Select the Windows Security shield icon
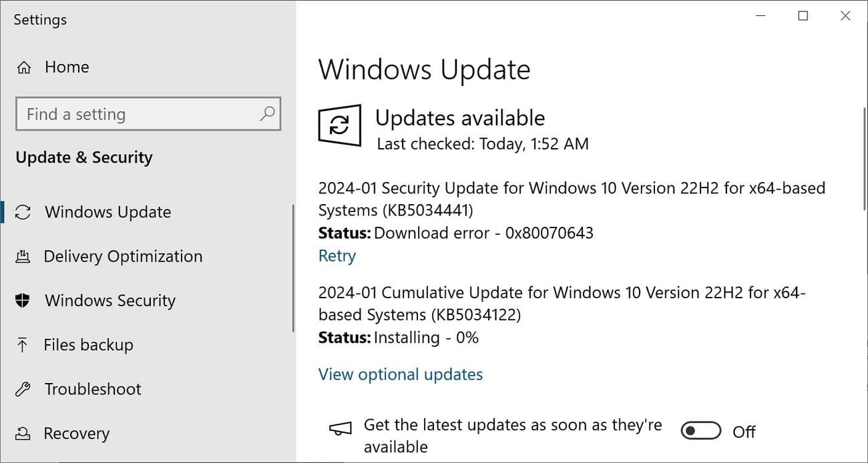This screenshot has height=463, width=868. [24, 300]
